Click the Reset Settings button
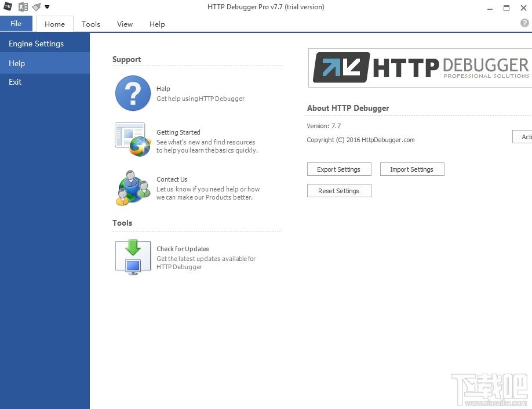The width and height of the screenshot is (532, 409). 339,190
